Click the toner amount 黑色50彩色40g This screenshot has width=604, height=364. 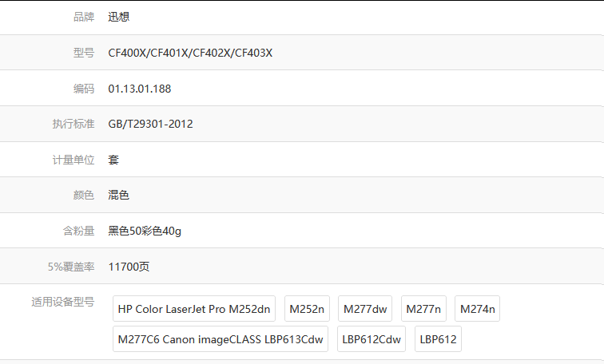pos(145,231)
